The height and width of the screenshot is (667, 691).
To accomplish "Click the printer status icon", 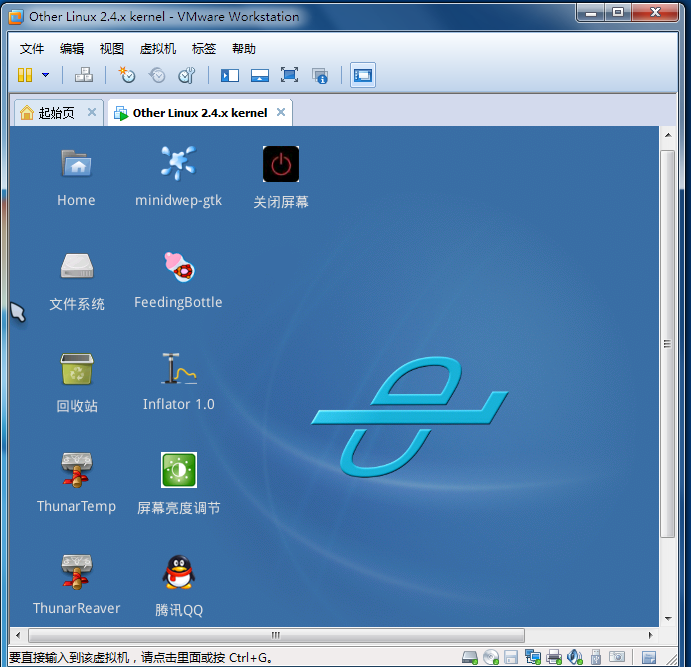I will tap(554, 657).
